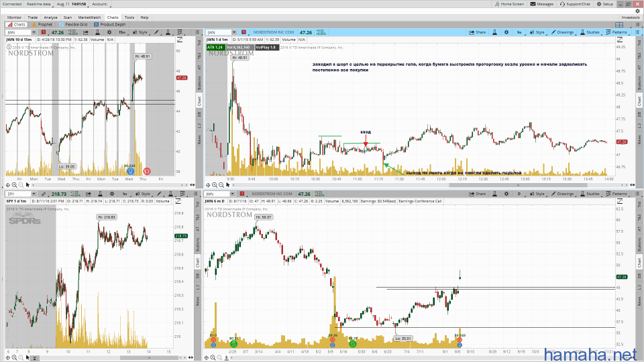Switch to the Analyze tab
Image resolution: width=644 pixels, height=362 pixels.
(50, 17)
